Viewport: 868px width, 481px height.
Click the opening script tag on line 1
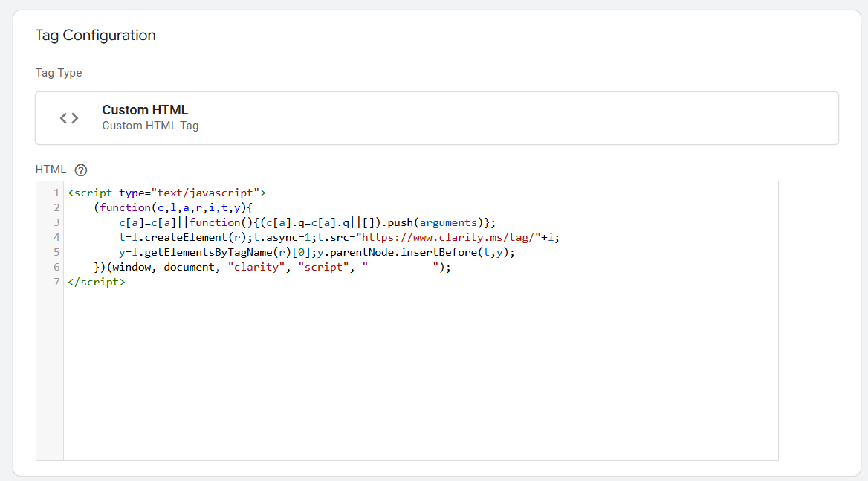coord(166,193)
